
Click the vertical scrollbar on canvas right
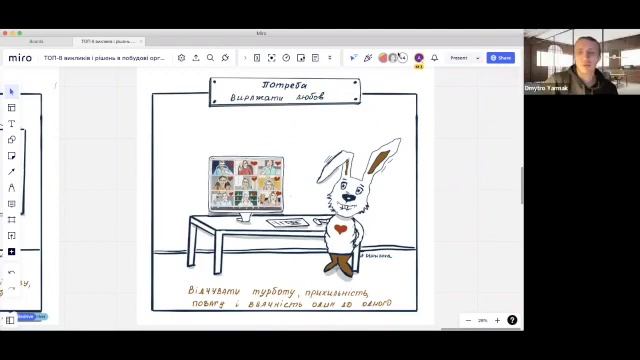(x=522, y=186)
